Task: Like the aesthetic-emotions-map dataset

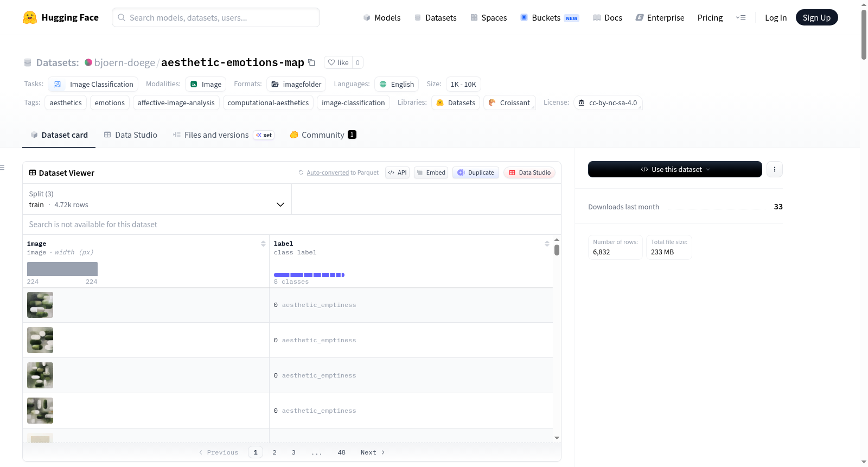Action: [x=338, y=62]
